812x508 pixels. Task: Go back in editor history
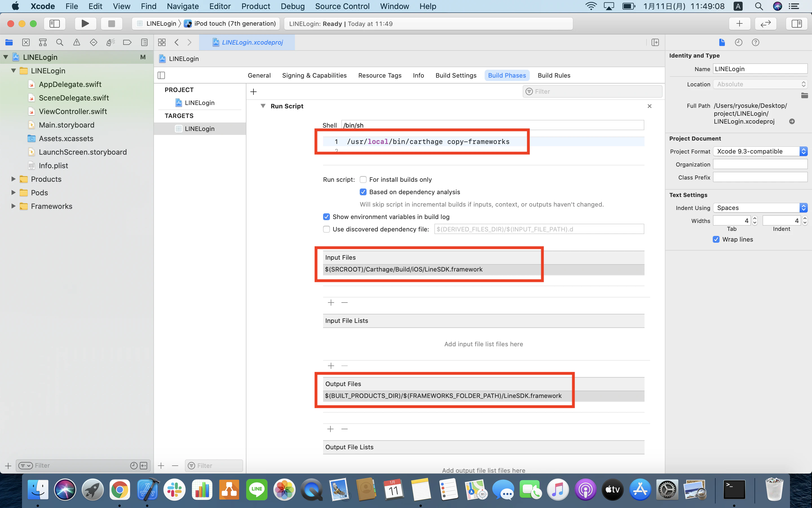point(177,42)
